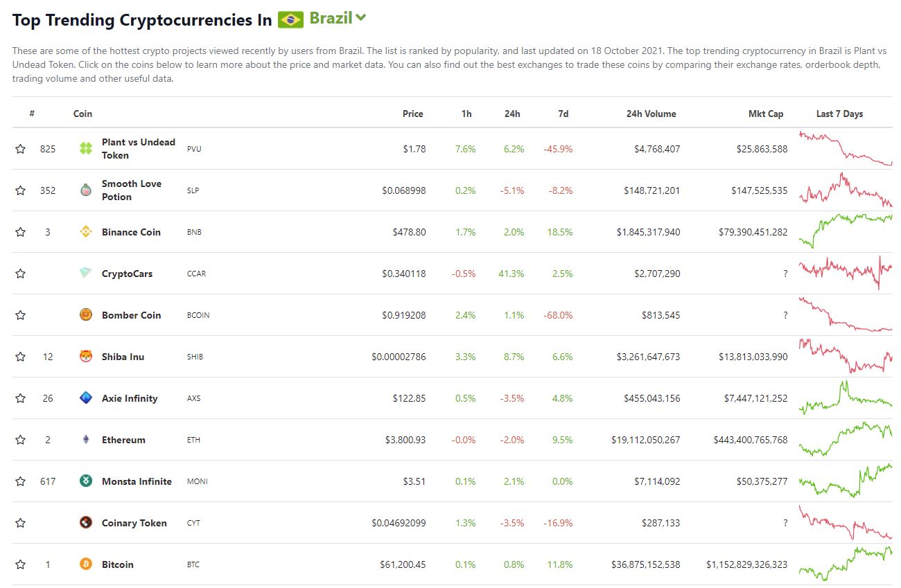The width and height of the screenshot is (901, 588).
Task: Open the Brazil country dropdown
Action: pyautogui.click(x=338, y=19)
